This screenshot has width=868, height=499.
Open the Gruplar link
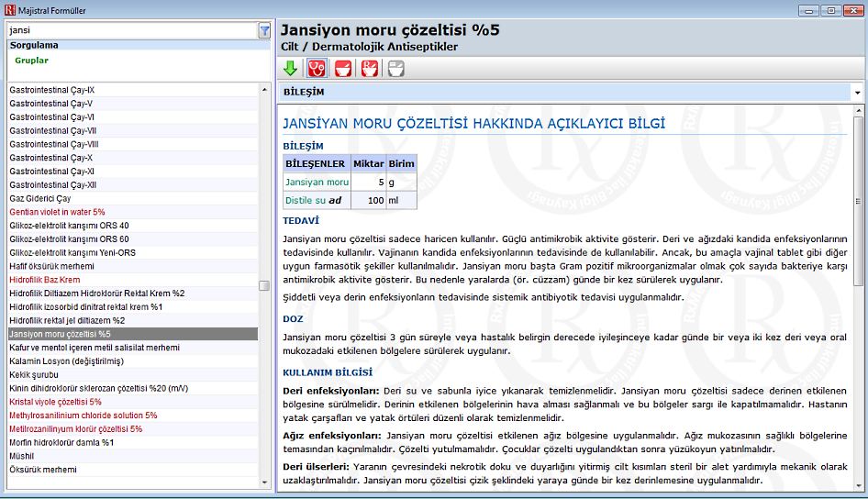(31, 61)
